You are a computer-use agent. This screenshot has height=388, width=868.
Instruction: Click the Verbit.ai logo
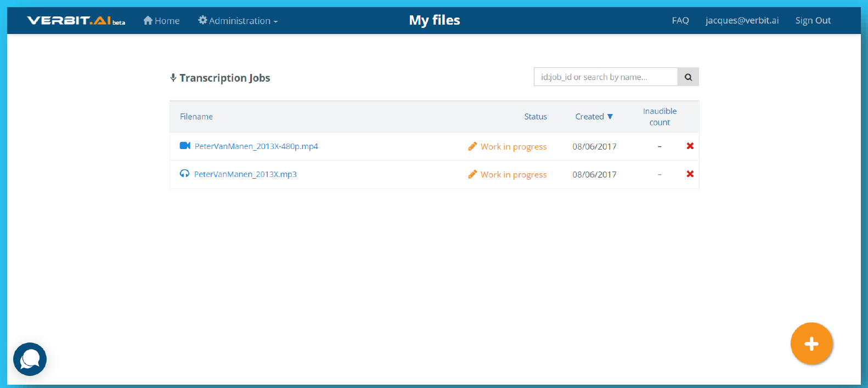point(76,21)
